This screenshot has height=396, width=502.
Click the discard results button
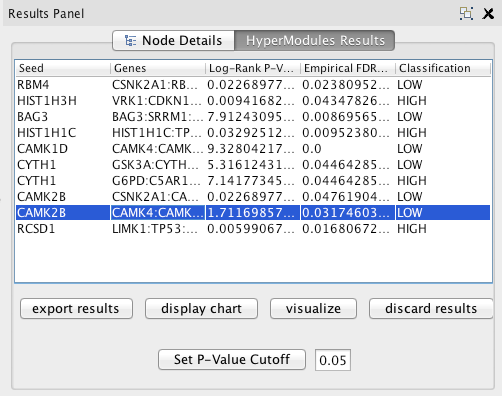point(431,309)
